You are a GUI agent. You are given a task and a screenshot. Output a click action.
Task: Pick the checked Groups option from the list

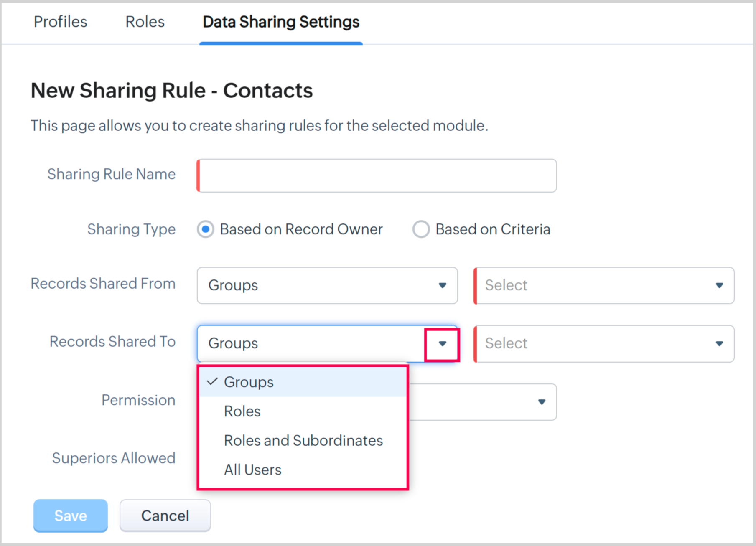pos(249,382)
